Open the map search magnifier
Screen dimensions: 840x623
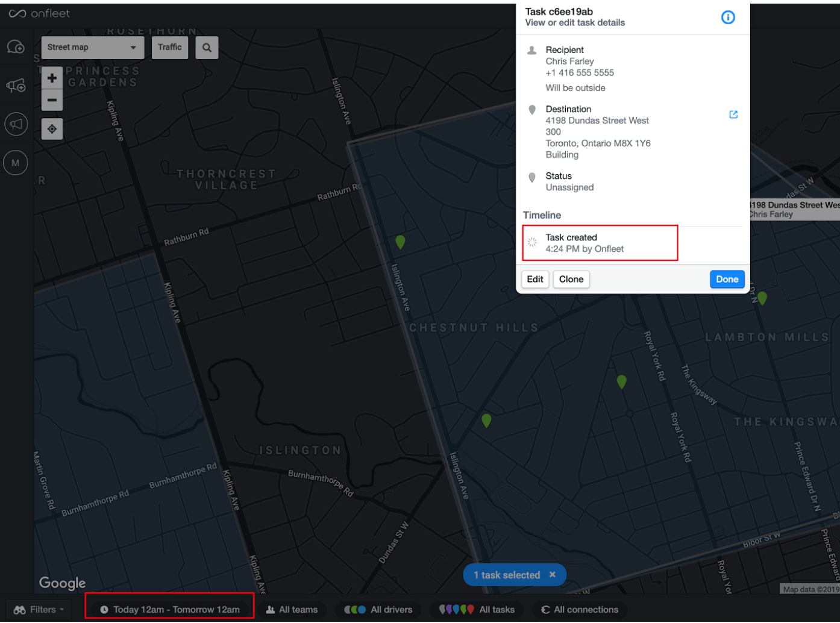207,48
